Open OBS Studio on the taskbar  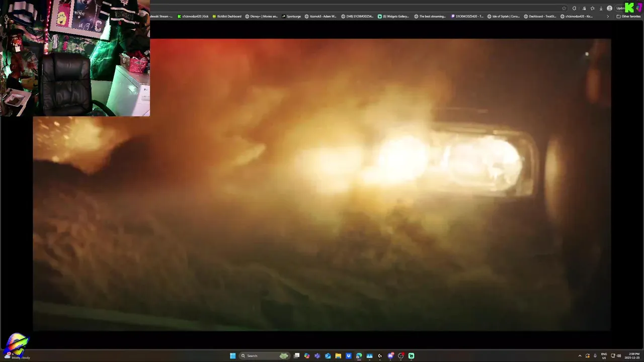[x=401, y=356]
